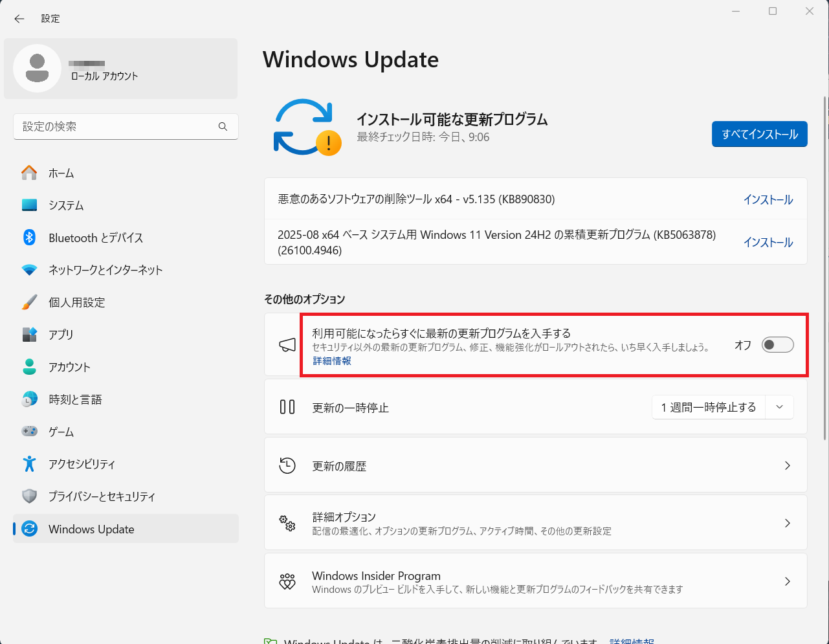829x644 pixels.
Task: Click the 設定の検索 search box
Action: 126,127
